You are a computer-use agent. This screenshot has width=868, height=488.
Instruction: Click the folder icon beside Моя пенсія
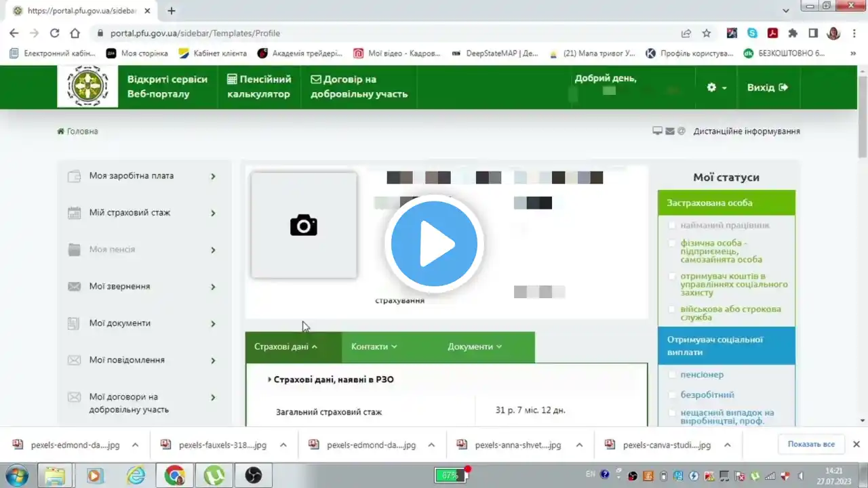[x=75, y=249]
